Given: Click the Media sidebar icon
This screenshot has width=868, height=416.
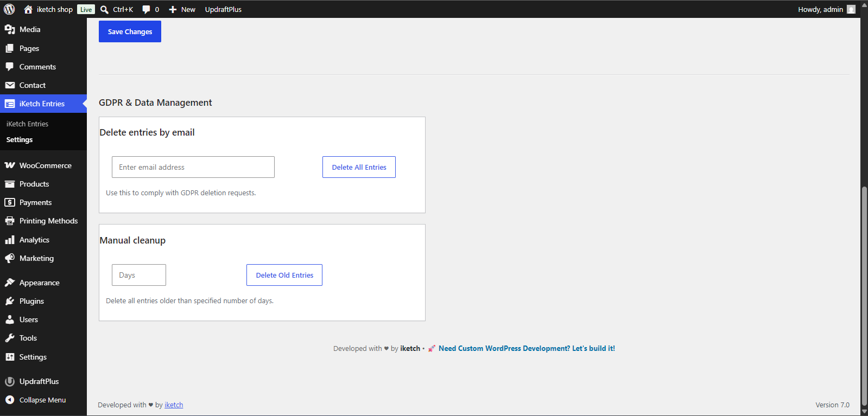Looking at the screenshot, I should (x=10, y=29).
